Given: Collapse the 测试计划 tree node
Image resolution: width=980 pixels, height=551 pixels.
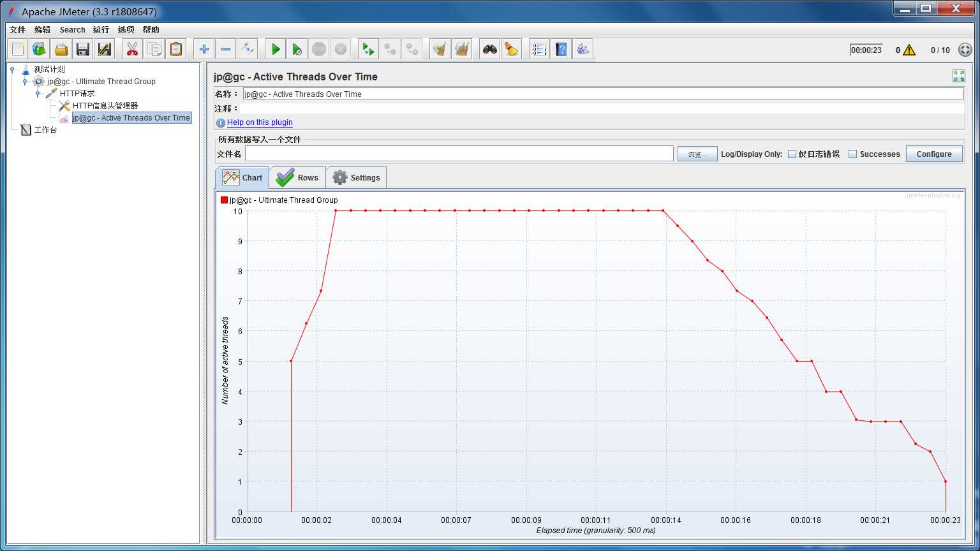Looking at the screenshot, I should point(12,69).
